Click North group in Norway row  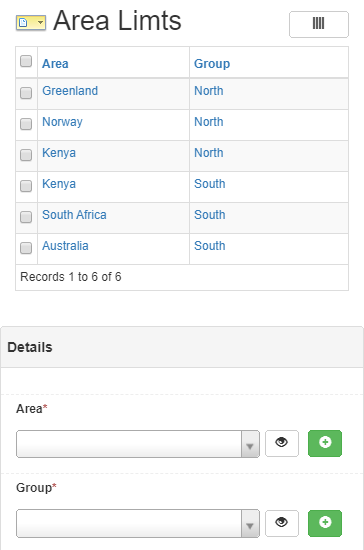(209, 122)
